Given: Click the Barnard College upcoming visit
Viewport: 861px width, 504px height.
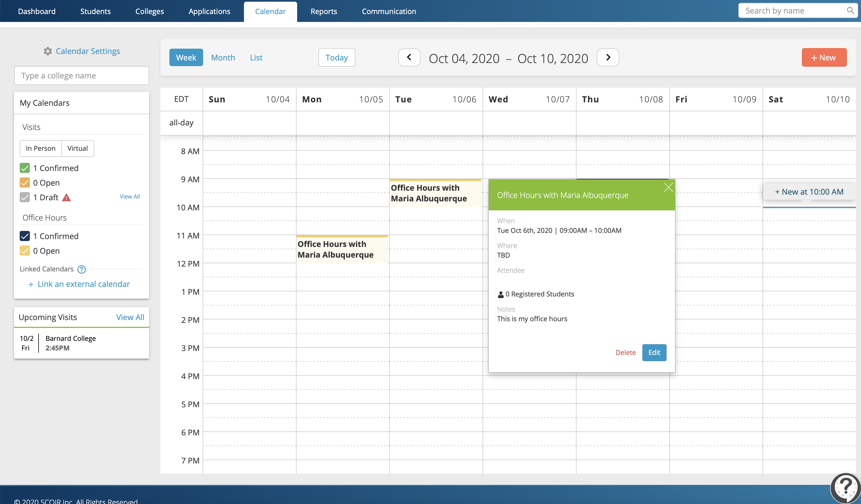Looking at the screenshot, I should [81, 343].
